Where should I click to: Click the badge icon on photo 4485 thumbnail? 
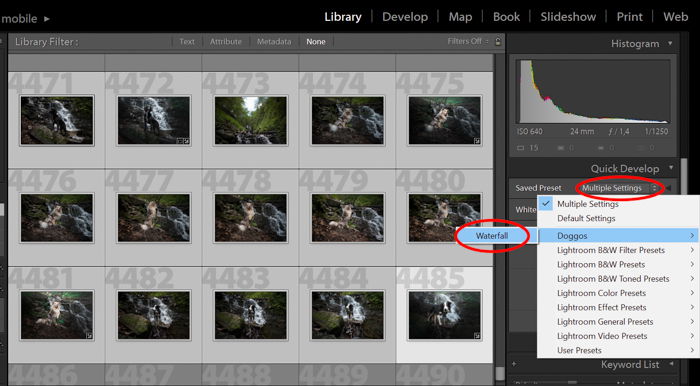point(478,335)
